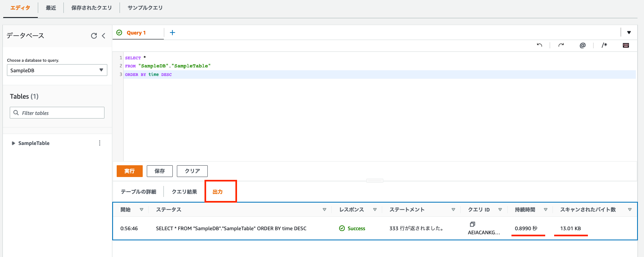Switch to the エディタ tab
The width and height of the screenshot is (644, 257).
pos(20,8)
